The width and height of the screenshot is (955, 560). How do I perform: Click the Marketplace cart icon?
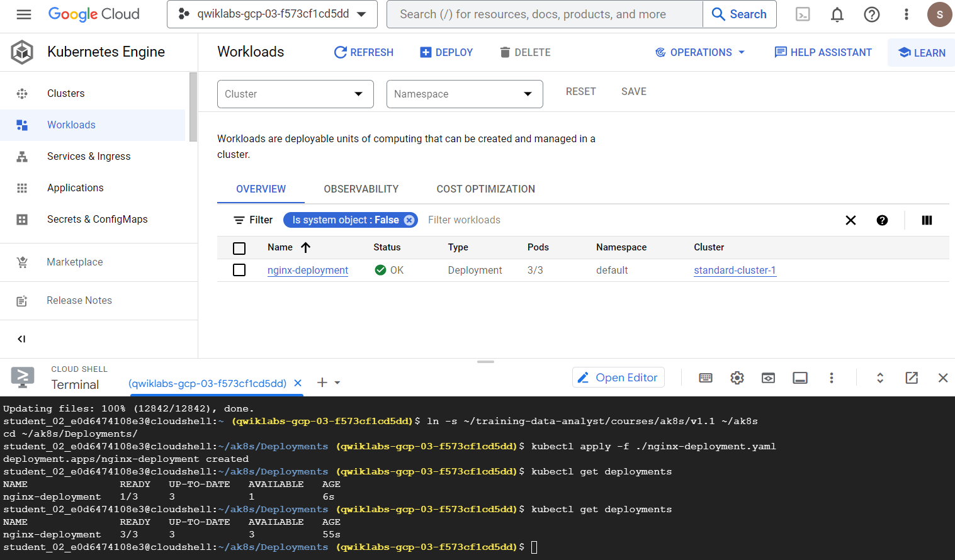tap(22, 262)
